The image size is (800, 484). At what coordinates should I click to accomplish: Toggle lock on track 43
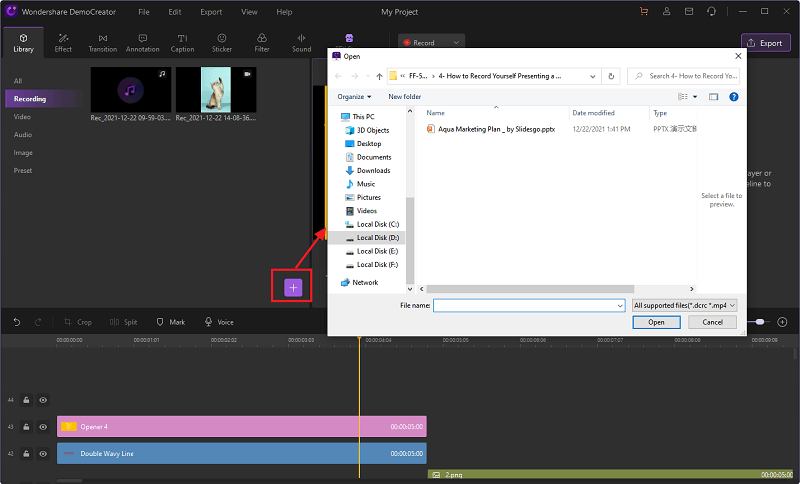(x=26, y=426)
